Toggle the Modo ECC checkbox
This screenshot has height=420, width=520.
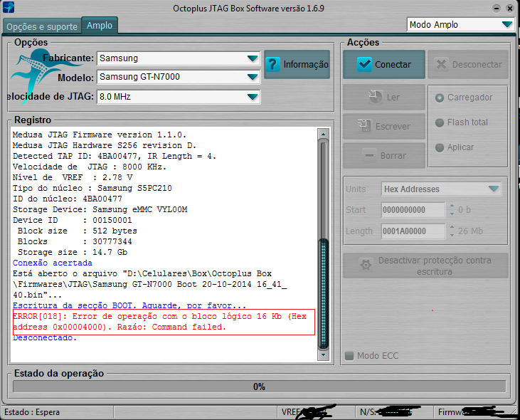tap(349, 356)
